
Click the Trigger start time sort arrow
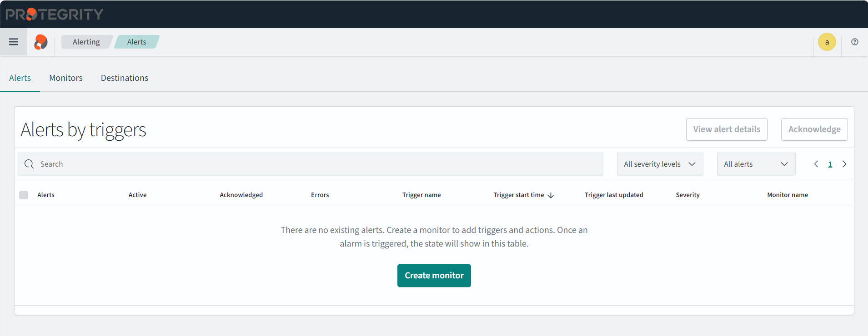point(551,195)
